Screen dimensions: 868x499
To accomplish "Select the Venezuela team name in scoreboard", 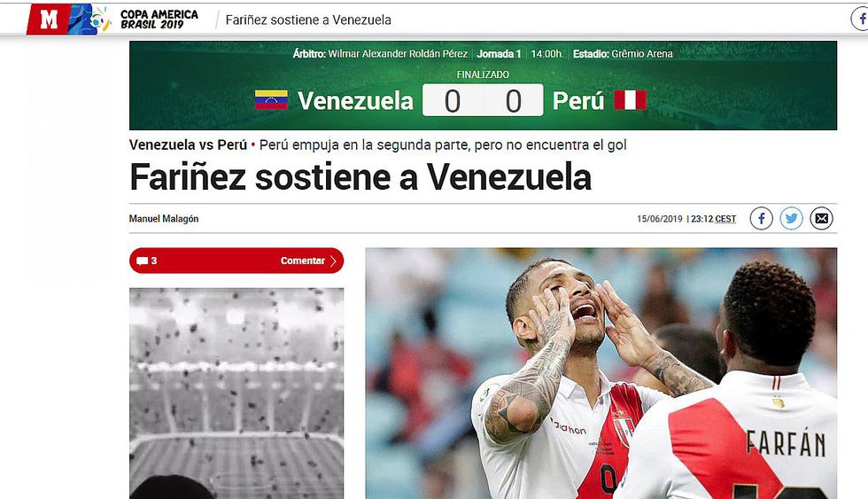I will point(355,101).
